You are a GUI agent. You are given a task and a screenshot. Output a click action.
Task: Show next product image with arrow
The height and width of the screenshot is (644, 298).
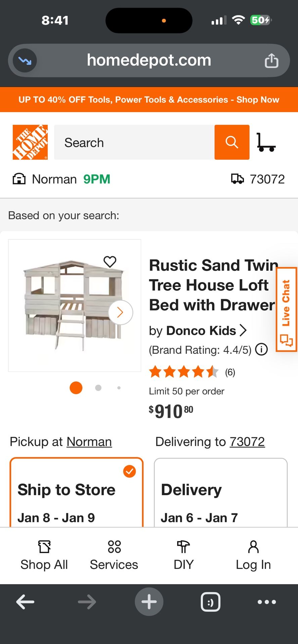(x=120, y=313)
